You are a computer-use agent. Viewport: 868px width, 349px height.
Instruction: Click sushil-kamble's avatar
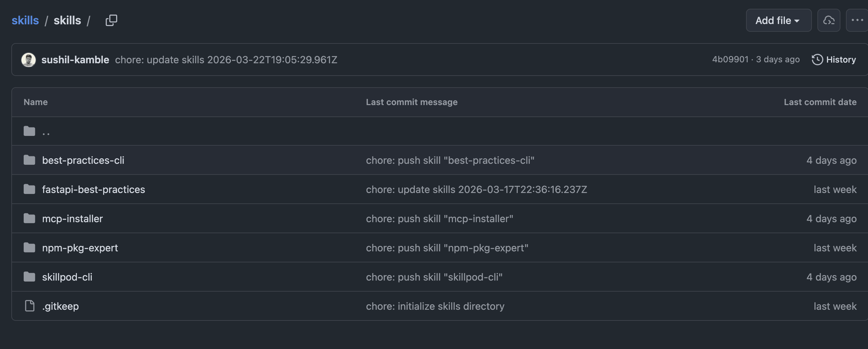(29, 60)
